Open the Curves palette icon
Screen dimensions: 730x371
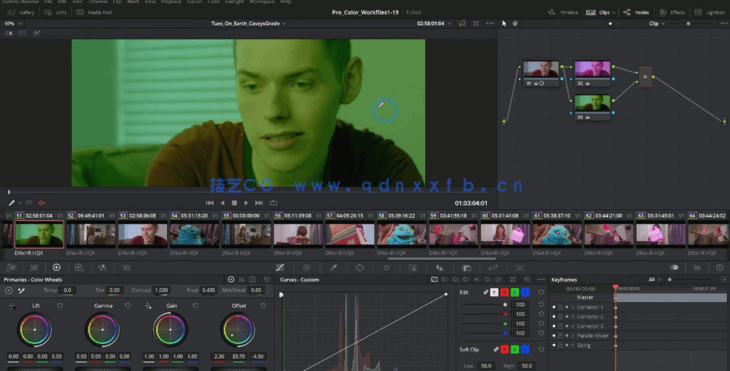pos(280,268)
